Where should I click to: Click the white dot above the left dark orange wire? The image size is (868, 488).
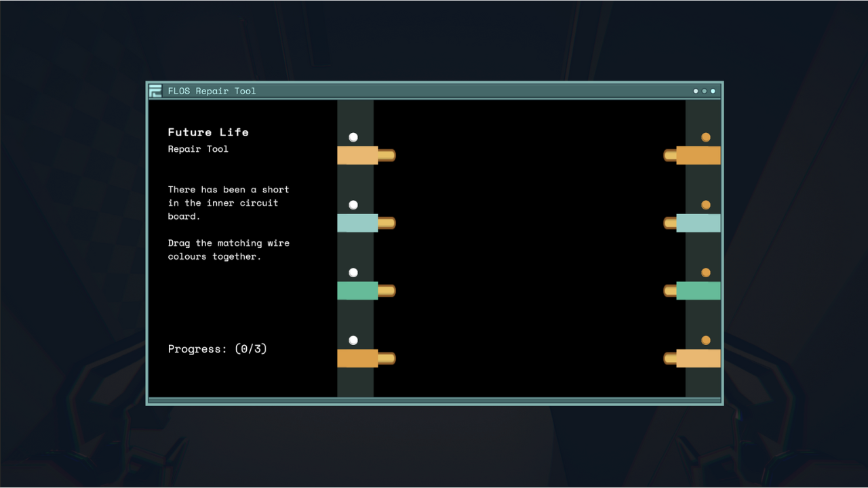click(353, 340)
